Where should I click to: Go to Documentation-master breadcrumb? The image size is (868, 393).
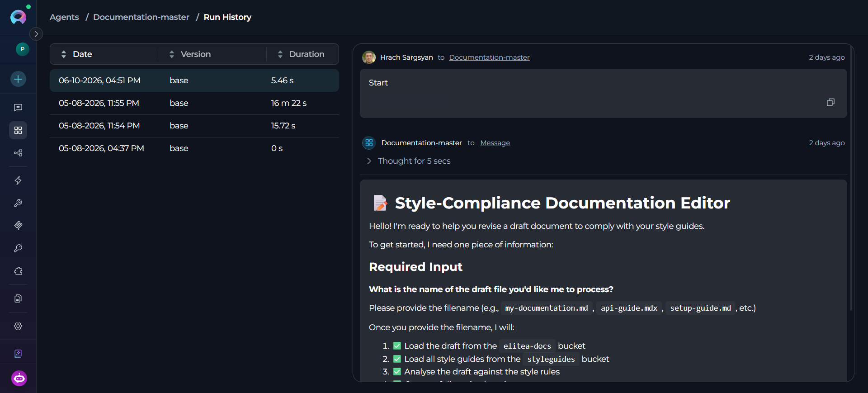click(x=141, y=17)
